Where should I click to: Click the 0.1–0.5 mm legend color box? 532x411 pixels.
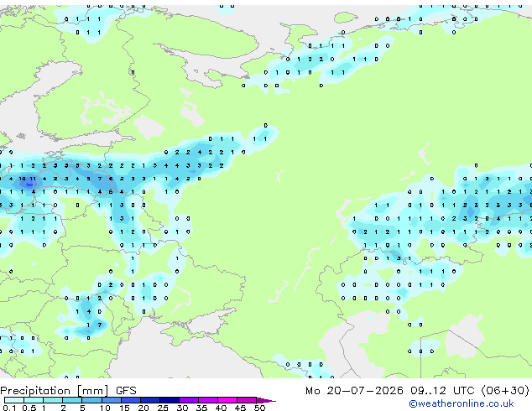(x=14, y=400)
